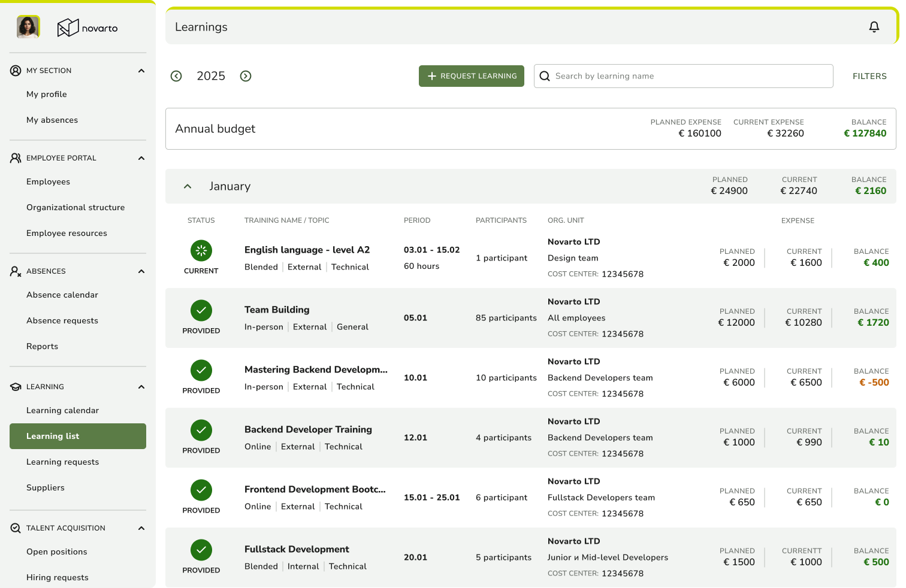Viewport: 906px width, 588px height.
Task: Click Team Building provided checkmark icon
Action: 201,310
